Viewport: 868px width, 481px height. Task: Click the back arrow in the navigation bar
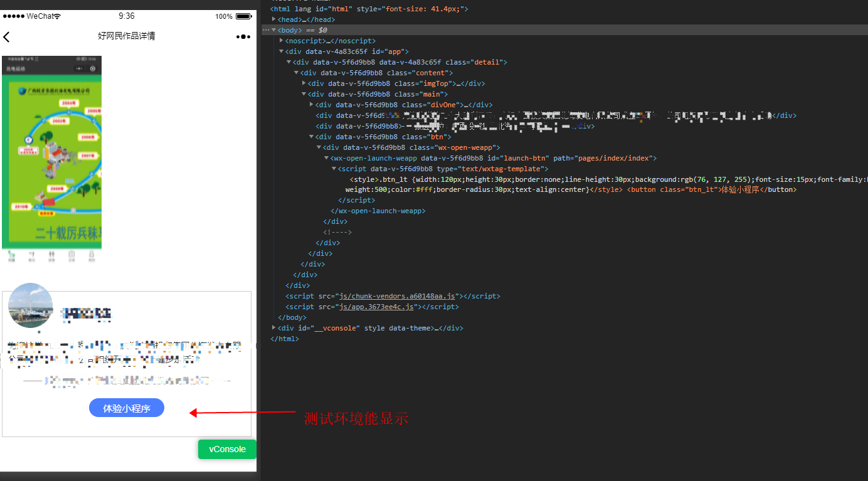tap(8, 36)
